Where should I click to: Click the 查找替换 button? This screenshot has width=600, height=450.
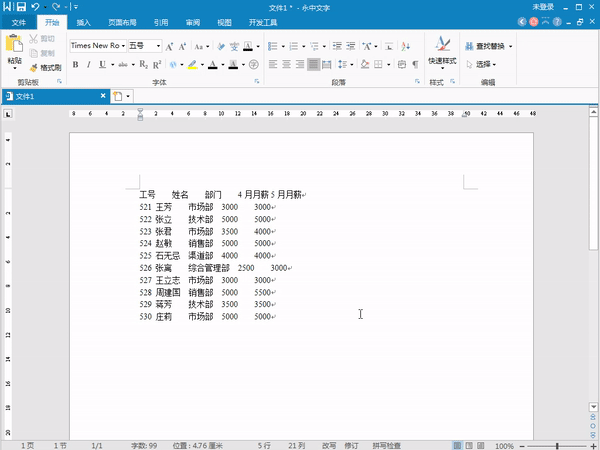point(485,46)
